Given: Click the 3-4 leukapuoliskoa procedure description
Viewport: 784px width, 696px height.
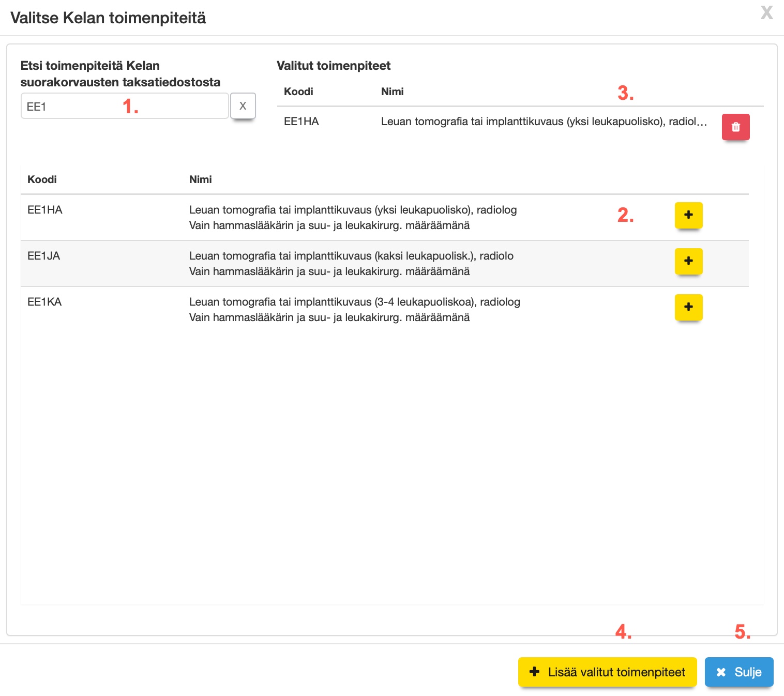Looking at the screenshot, I should point(354,302).
